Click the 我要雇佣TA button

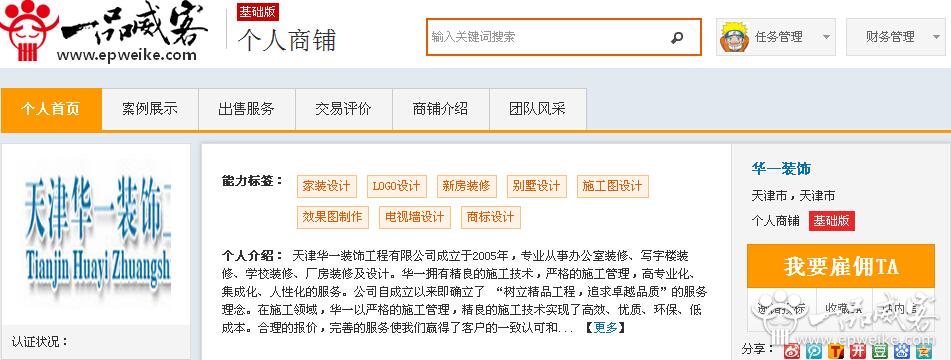(x=841, y=266)
